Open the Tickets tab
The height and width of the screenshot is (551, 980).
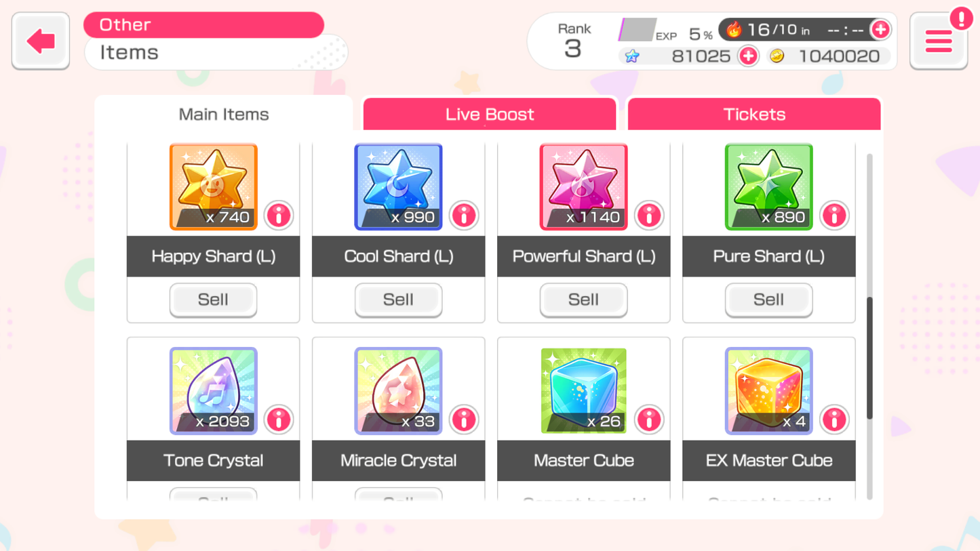point(754,114)
